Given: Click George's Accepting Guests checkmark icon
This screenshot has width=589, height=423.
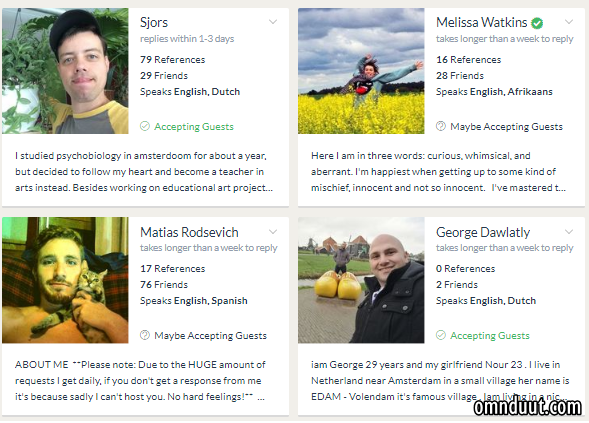Looking at the screenshot, I should 441,335.
